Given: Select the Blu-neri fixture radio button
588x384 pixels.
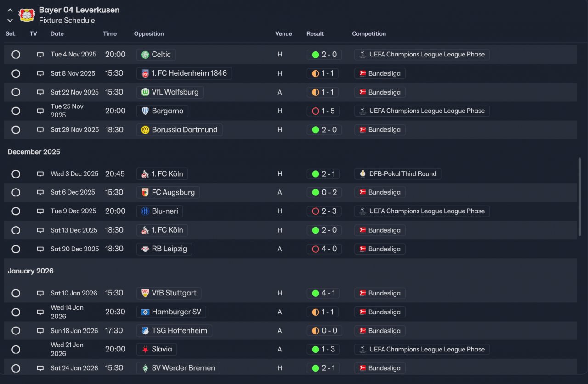Looking at the screenshot, I should [x=16, y=211].
